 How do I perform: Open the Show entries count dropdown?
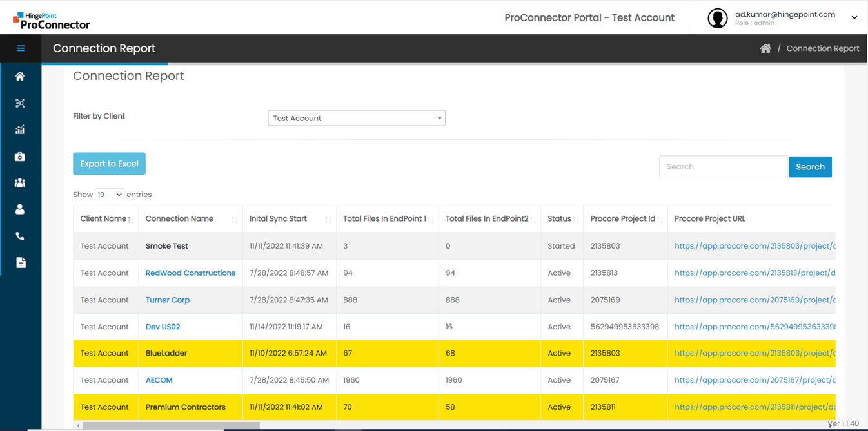point(109,195)
